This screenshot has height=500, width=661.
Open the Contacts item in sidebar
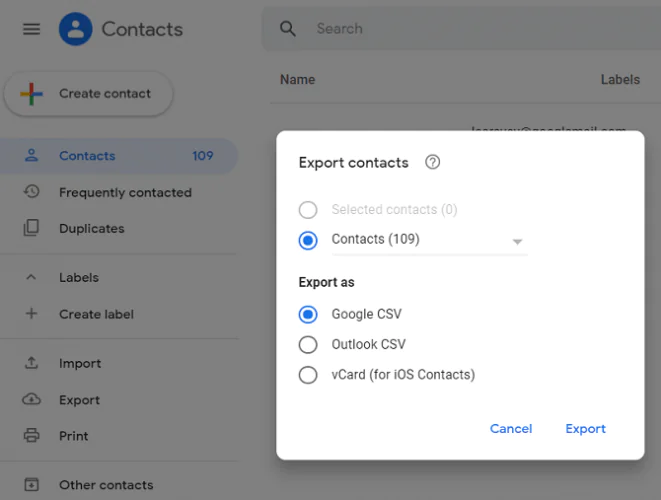pyautogui.click(x=87, y=156)
